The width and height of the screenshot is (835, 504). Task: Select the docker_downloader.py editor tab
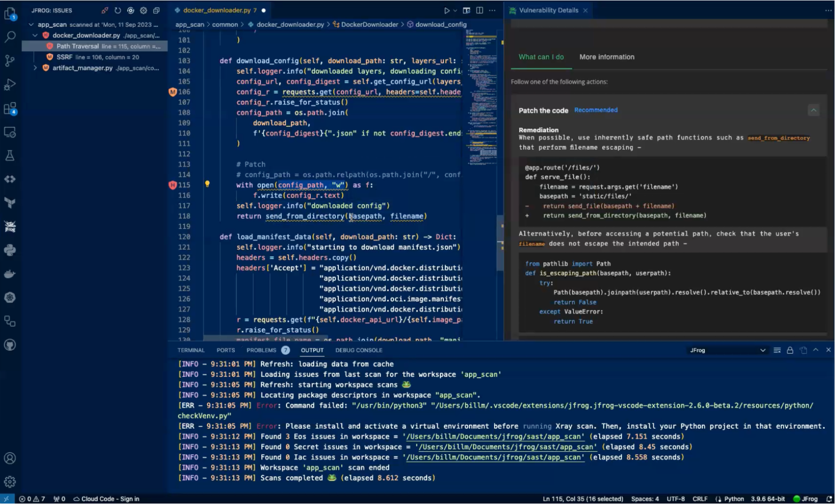(x=220, y=10)
